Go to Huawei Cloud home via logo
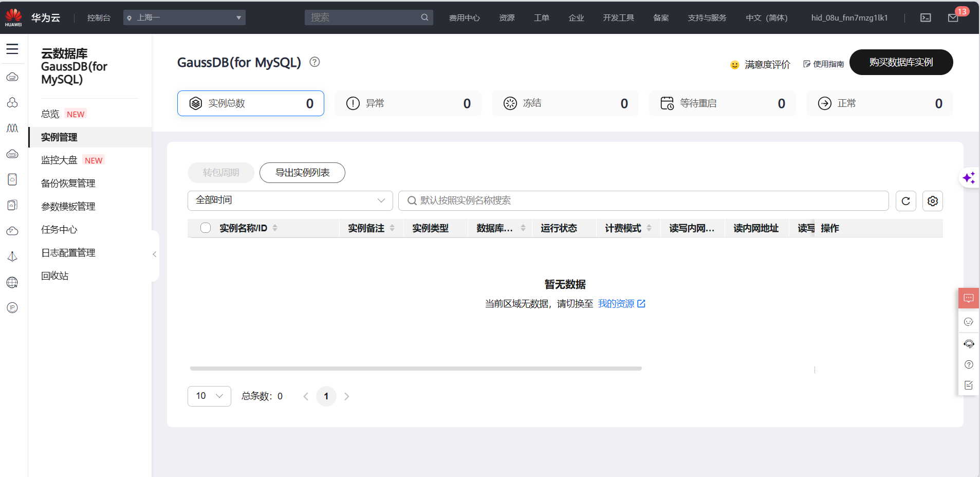The image size is (980, 477). 13,17
